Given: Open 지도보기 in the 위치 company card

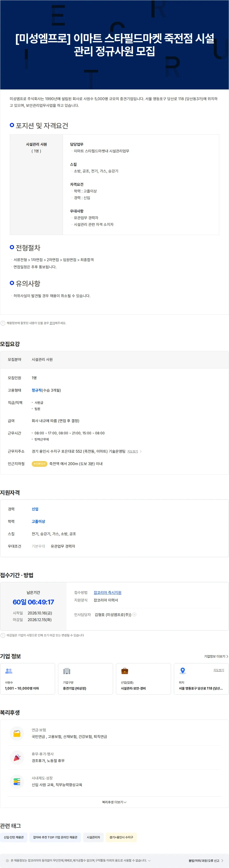Looking at the screenshot, I should 219,670.
